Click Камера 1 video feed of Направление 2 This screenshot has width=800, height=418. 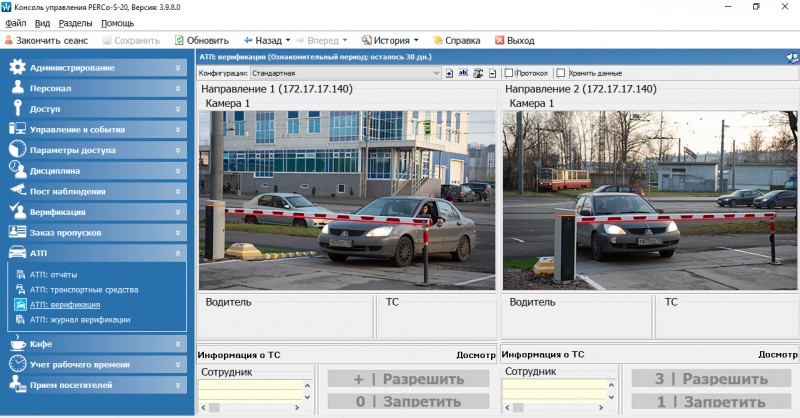[650, 200]
